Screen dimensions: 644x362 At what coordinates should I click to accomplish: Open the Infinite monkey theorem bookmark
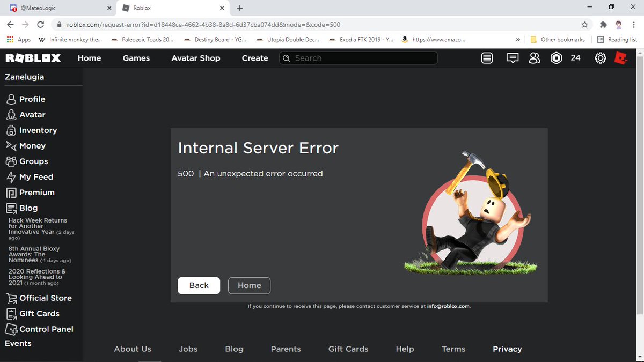70,40
